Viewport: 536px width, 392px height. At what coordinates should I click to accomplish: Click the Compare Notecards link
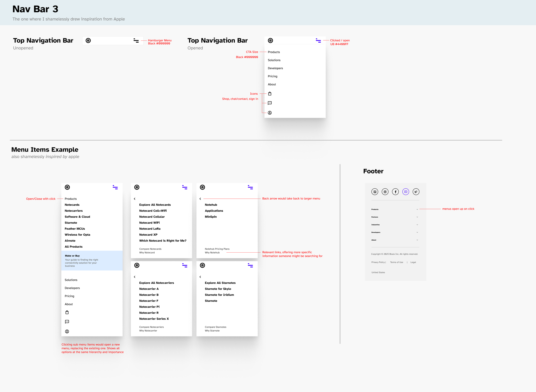(150, 249)
